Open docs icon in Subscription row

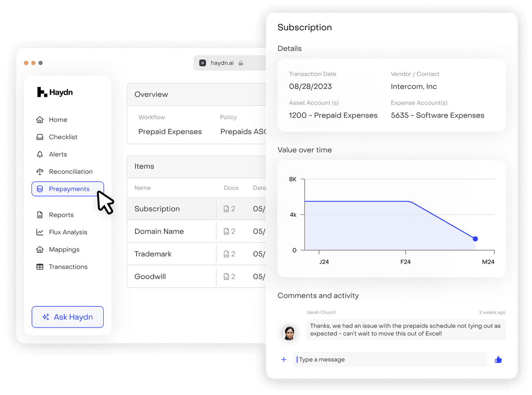[x=227, y=209]
